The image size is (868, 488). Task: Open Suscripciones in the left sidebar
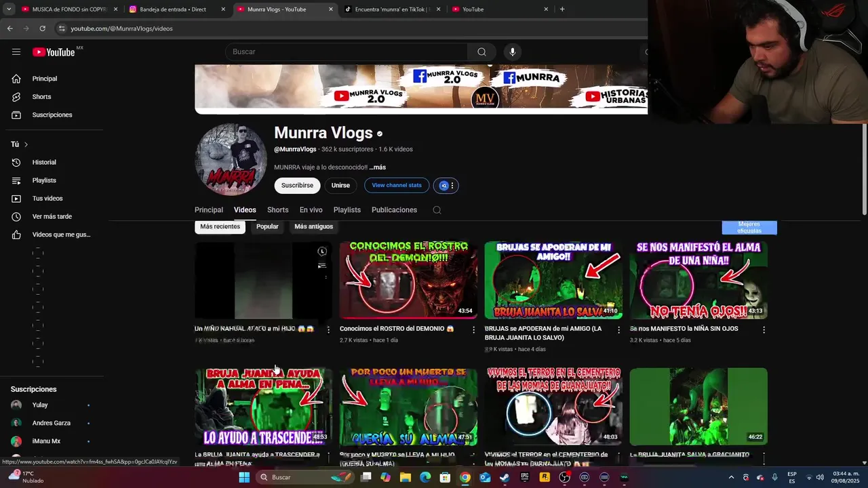pos(52,115)
